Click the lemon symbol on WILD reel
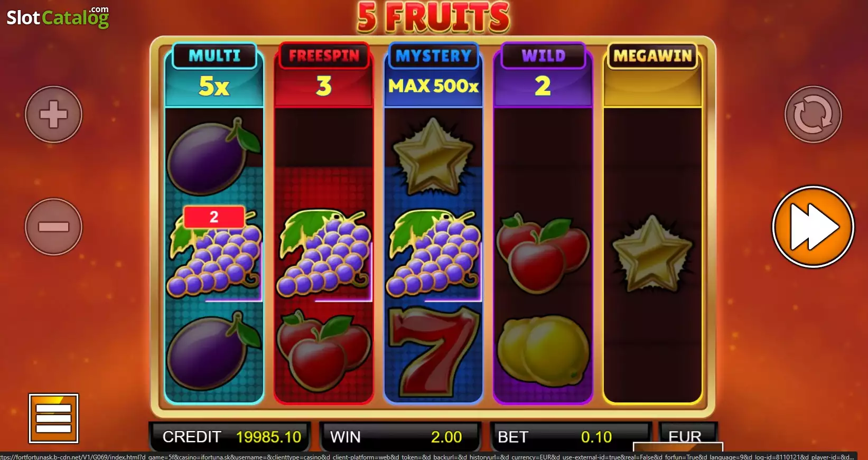The width and height of the screenshot is (868, 460). point(543,350)
